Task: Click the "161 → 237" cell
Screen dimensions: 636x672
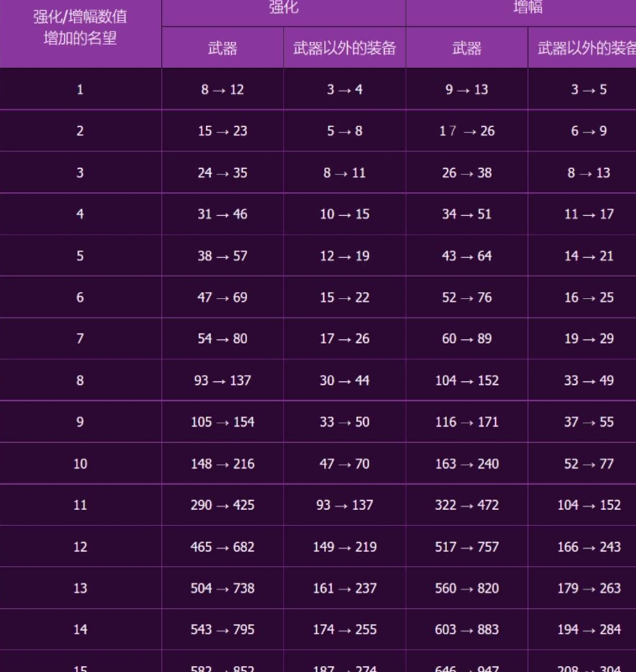Action: [344, 588]
